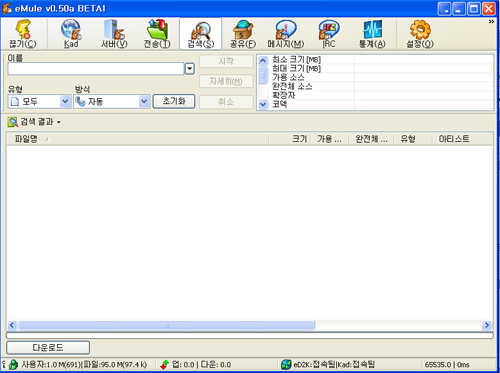Click the 65535.0 | 0ms status entry
Screen dimensions: 500x373
tap(447, 365)
